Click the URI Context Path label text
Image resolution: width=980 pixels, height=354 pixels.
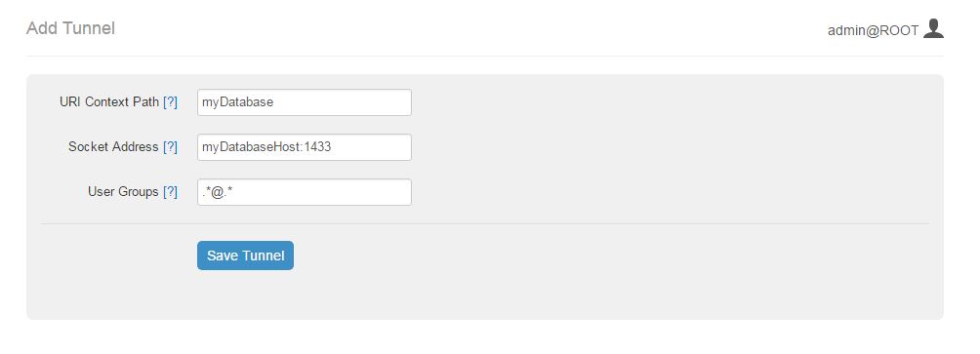[x=109, y=102]
